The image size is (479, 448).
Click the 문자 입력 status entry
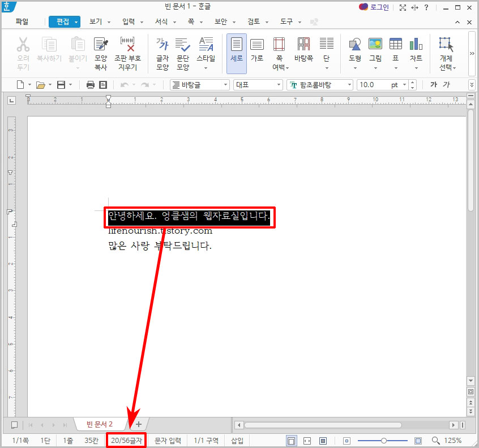[x=168, y=441]
